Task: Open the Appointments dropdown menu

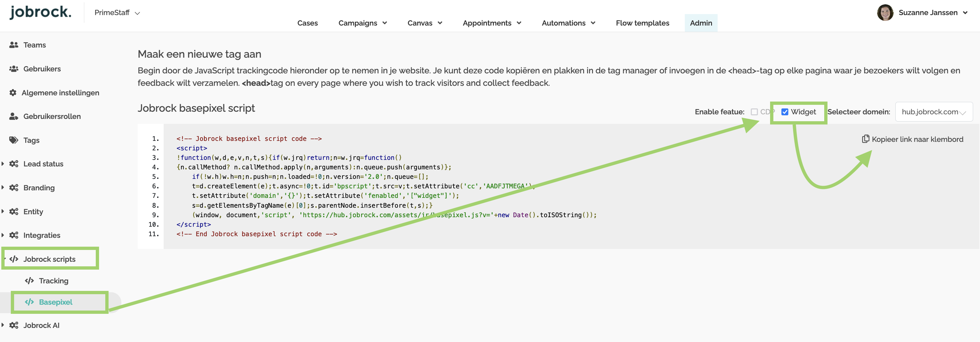Action: [x=492, y=23]
